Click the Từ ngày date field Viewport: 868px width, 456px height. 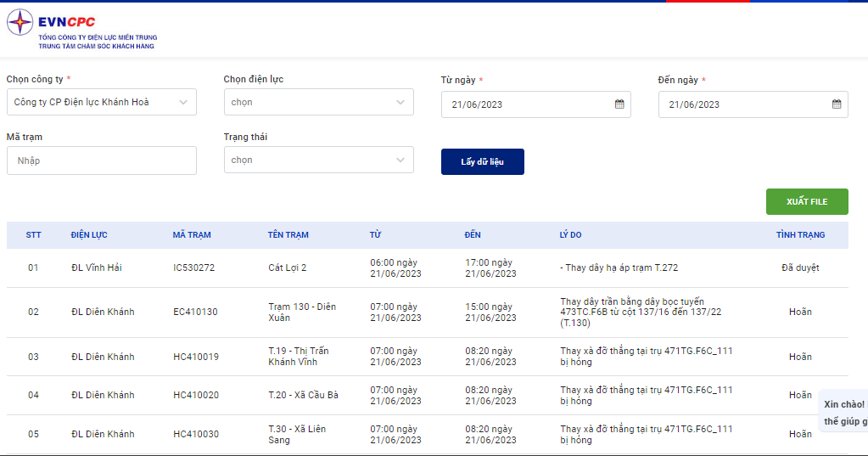click(526, 104)
